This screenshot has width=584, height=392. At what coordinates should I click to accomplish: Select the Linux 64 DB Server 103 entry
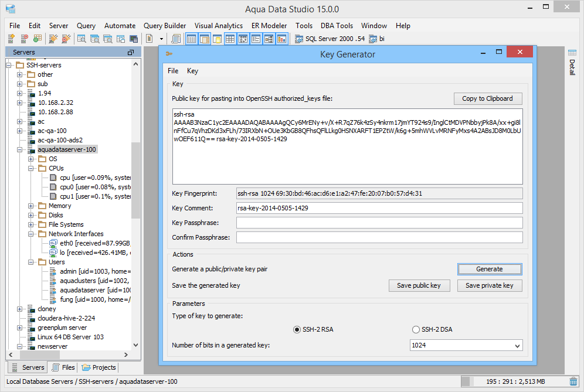coord(70,337)
